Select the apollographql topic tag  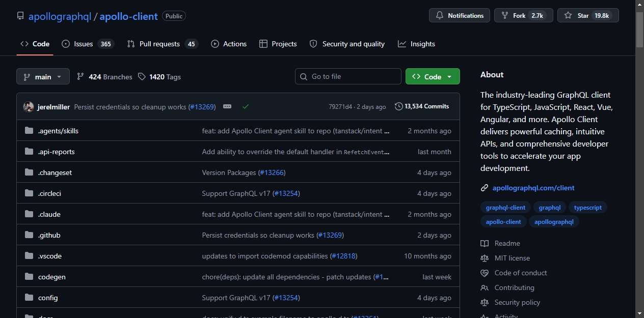pyautogui.click(x=554, y=222)
